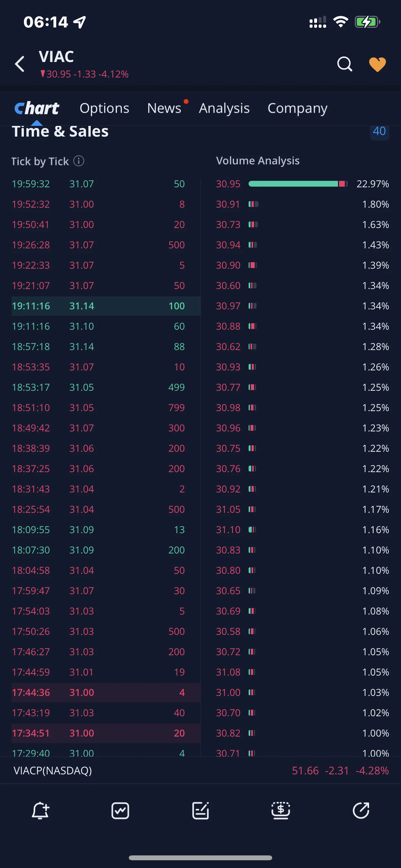Tap the alert bell icon

click(x=40, y=811)
